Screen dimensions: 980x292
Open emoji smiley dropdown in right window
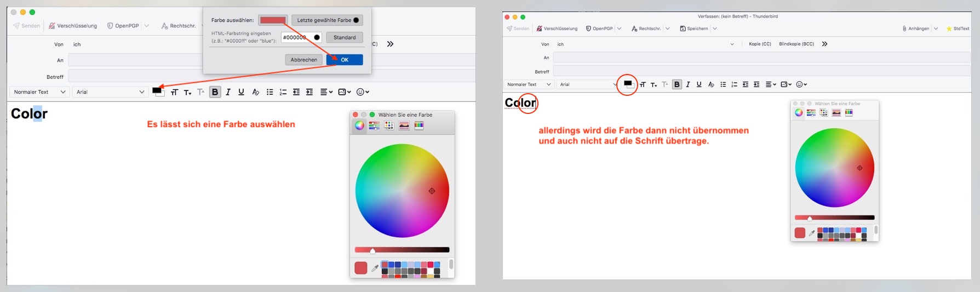[801, 84]
